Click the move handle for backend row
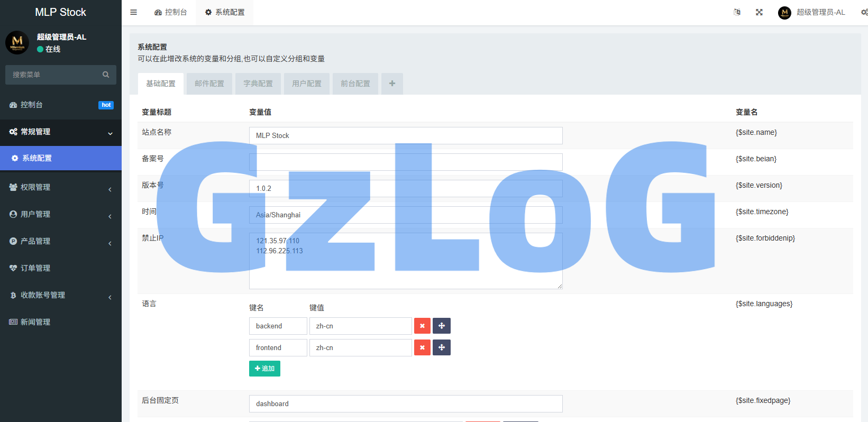868x422 pixels. [442, 326]
